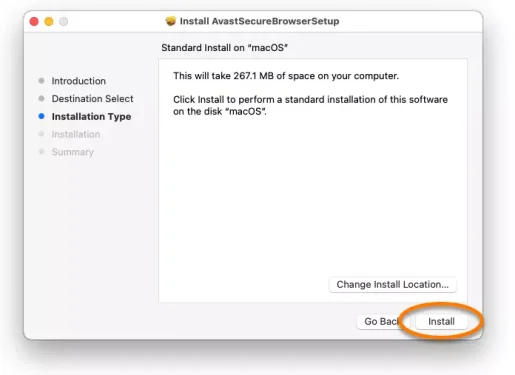Click the blue bullet beside Installation Type
Viewport: 515px width, 375px height.
pos(41,116)
